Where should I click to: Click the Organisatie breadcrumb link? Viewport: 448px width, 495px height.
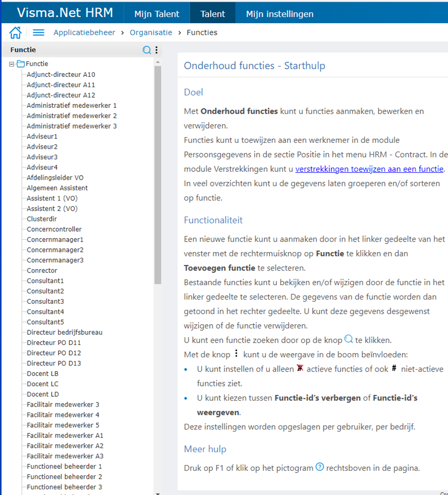(151, 32)
